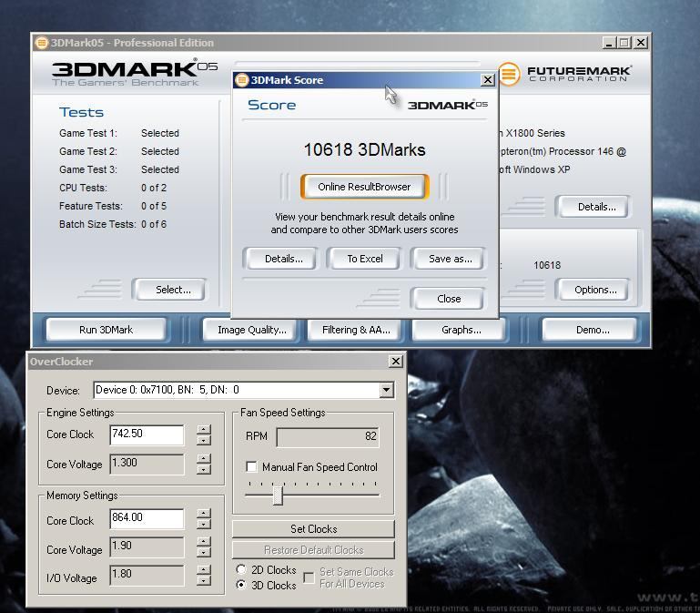Decrease Engine Core Clock with down arrow
This screenshot has height=613, width=700.
tap(204, 441)
